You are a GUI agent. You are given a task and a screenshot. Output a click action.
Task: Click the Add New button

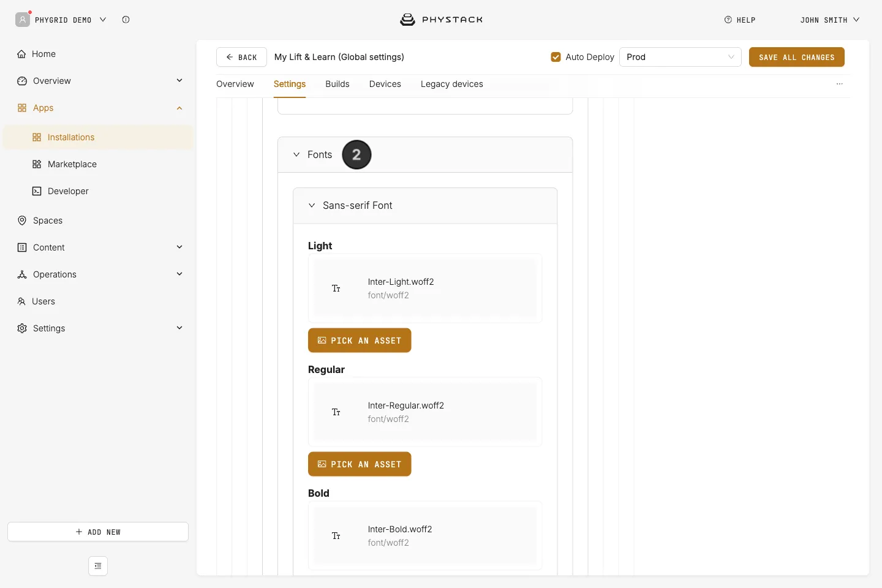pos(98,532)
